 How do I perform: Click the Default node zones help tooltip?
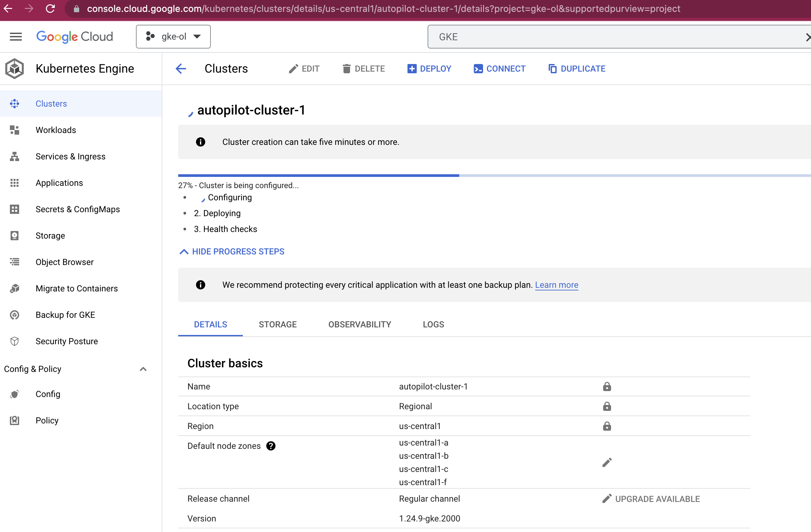[271, 446]
